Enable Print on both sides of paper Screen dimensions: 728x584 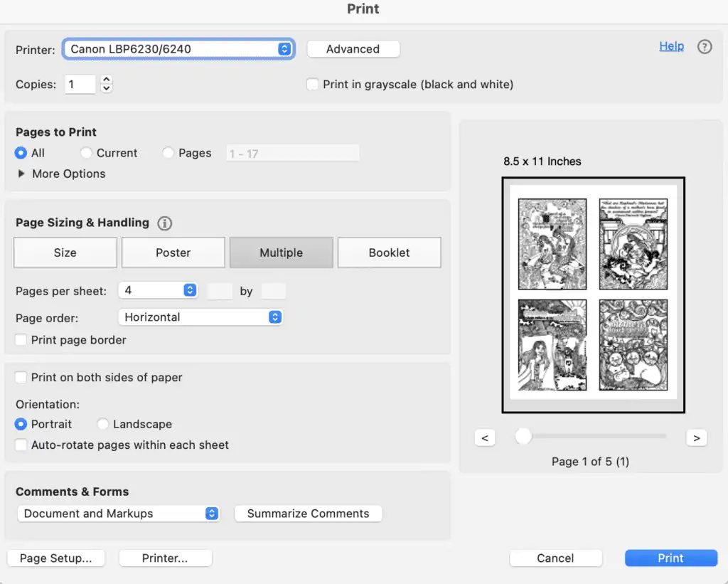21,377
